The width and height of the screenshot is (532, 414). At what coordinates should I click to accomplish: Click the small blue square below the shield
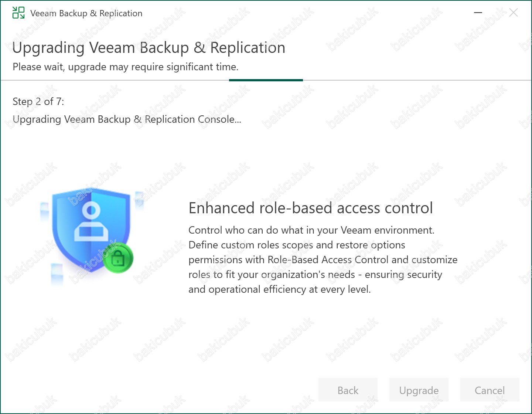[x=57, y=274]
